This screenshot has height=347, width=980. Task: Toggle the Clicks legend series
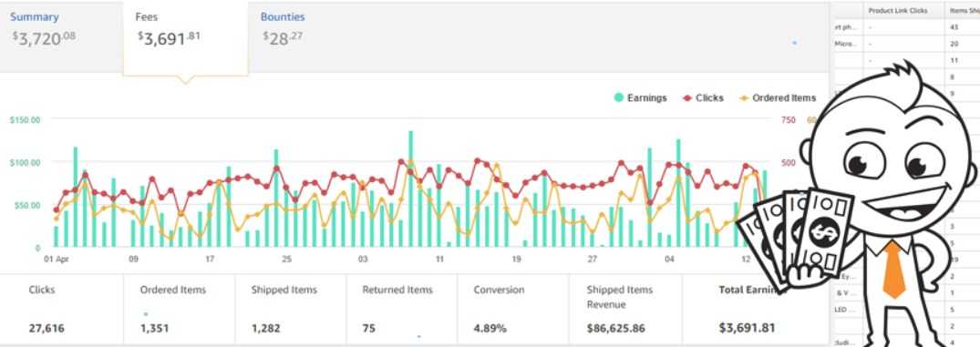coord(703,98)
